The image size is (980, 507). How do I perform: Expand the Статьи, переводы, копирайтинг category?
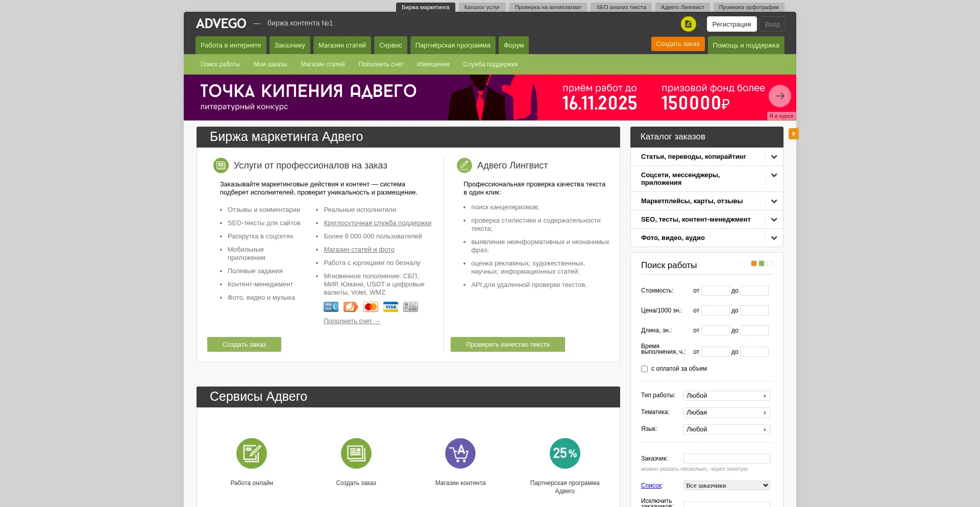click(774, 157)
